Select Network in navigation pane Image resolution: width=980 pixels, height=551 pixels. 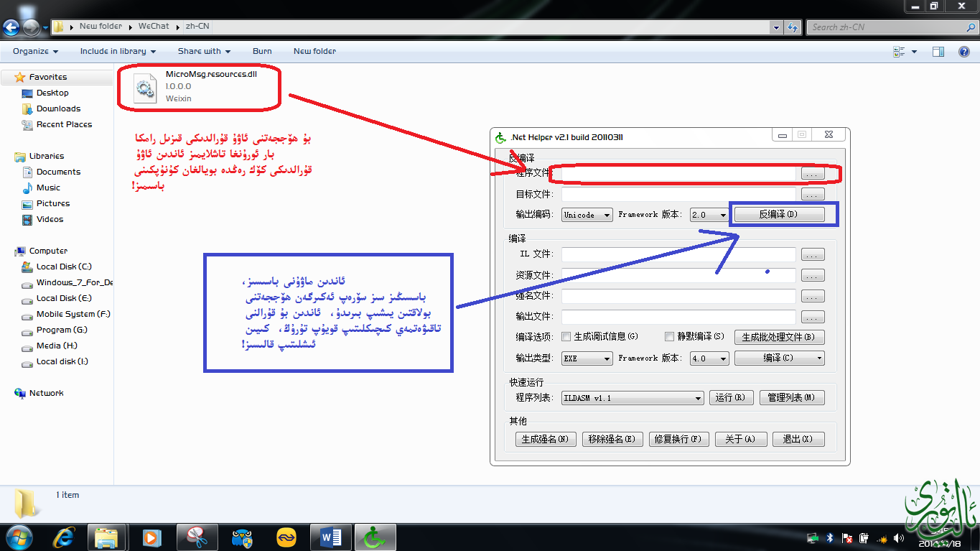pyautogui.click(x=46, y=393)
